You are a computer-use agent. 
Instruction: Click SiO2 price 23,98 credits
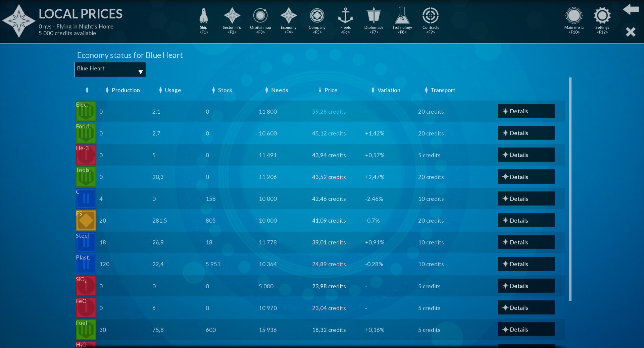coord(329,286)
